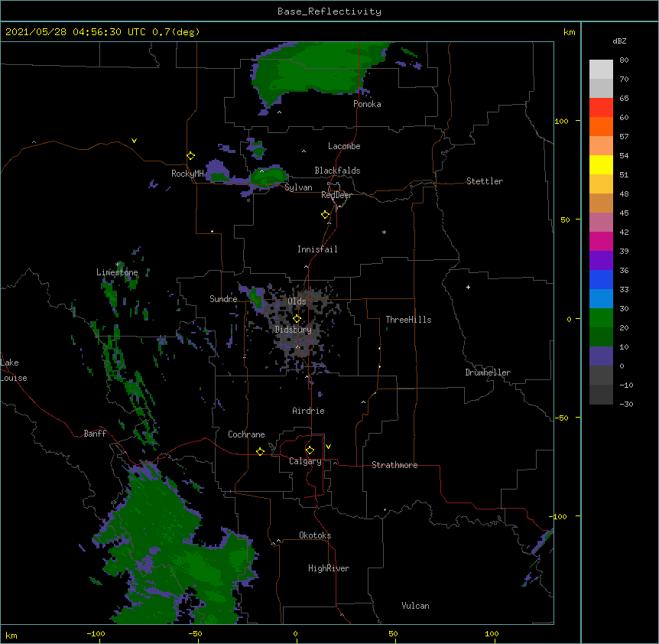Click the Limestone label

point(117,272)
